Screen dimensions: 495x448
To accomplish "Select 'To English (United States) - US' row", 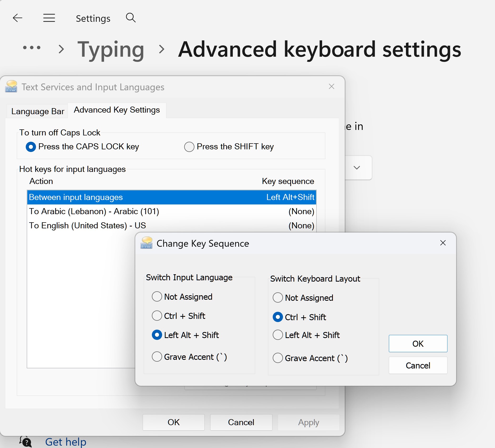I will coord(172,225).
